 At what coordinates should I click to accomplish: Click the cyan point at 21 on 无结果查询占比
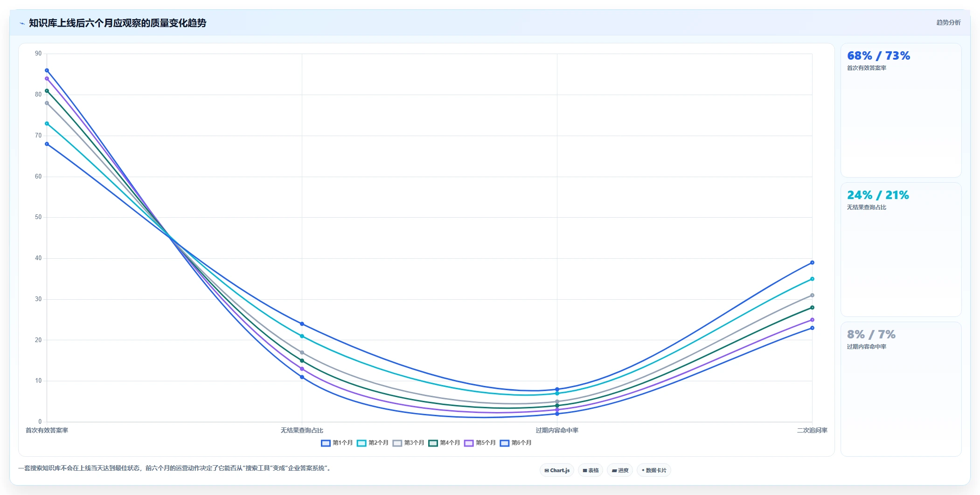click(302, 336)
